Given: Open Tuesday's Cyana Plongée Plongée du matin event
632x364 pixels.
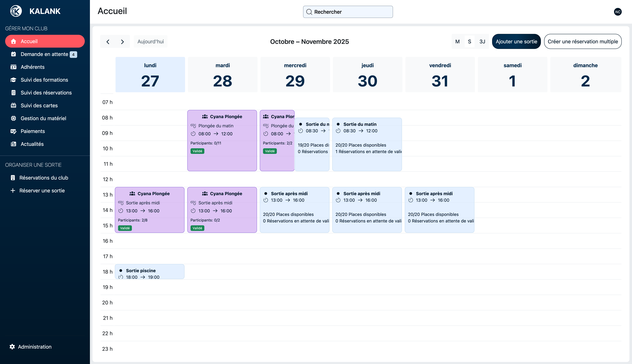Looking at the screenshot, I should tap(222, 140).
